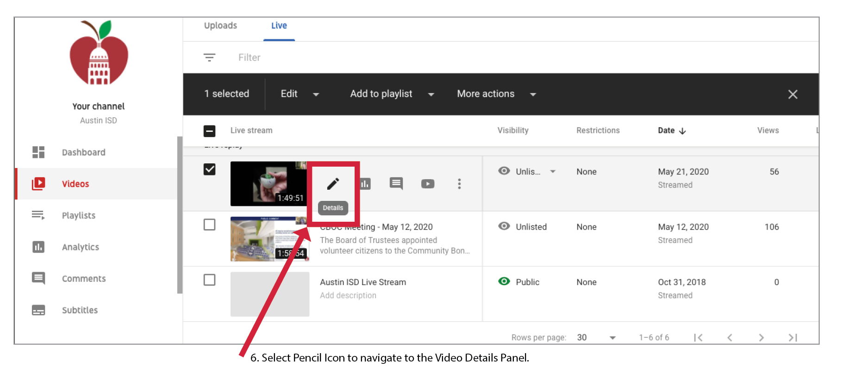The width and height of the screenshot is (868, 374).
Task: Go to next page arrow
Action: pyautogui.click(x=761, y=337)
